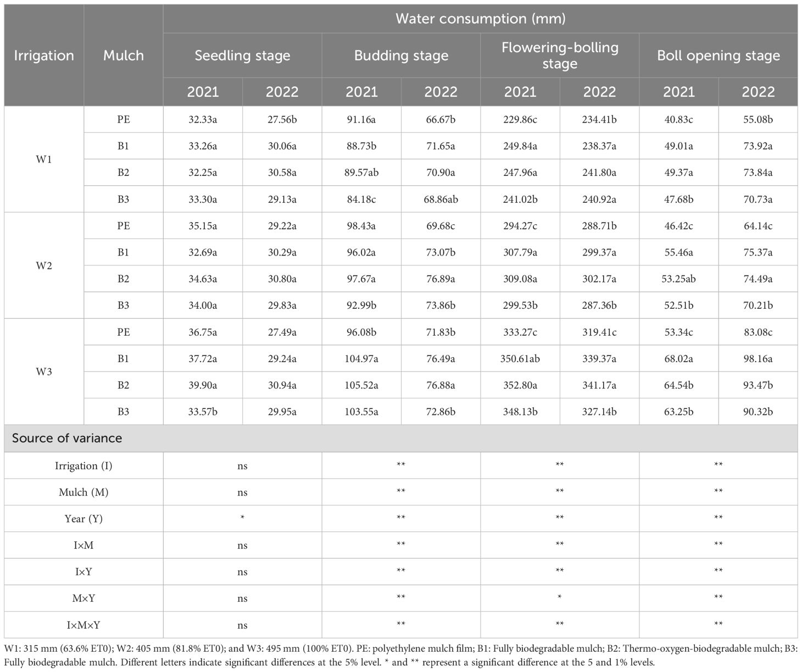This screenshot has width=802, height=672.
Task: Select the cell with value 32.33a
Action: (203, 120)
